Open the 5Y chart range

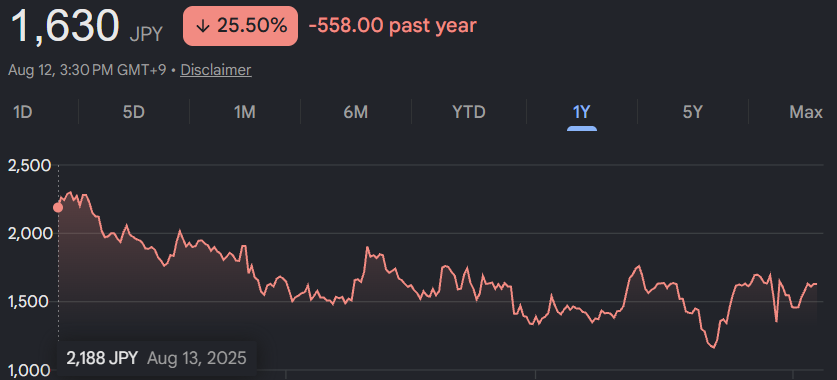(x=692, y=113)
